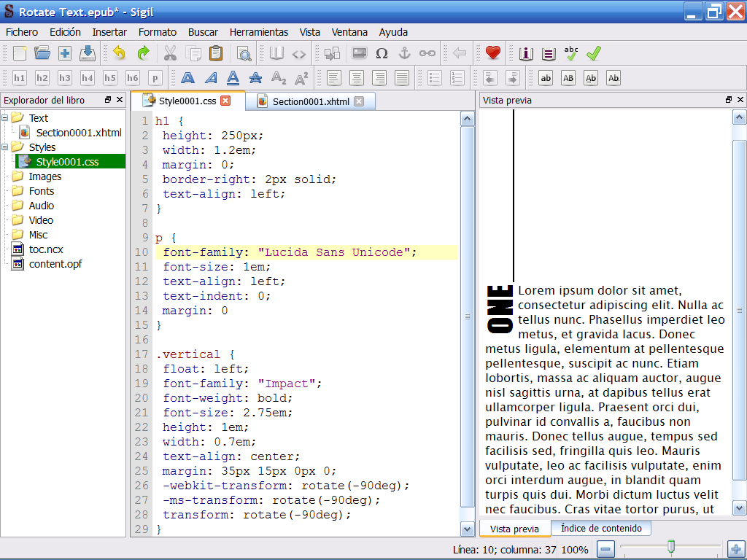Collapse the Text folder in book explorer
Screen dimensions: 747x560
[6, 118]
